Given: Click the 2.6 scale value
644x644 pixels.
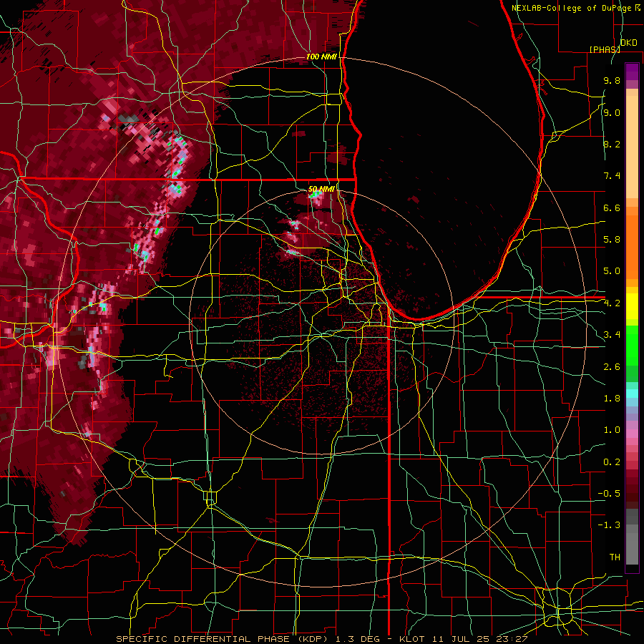Looking at the screenshot, I should 612,367.
